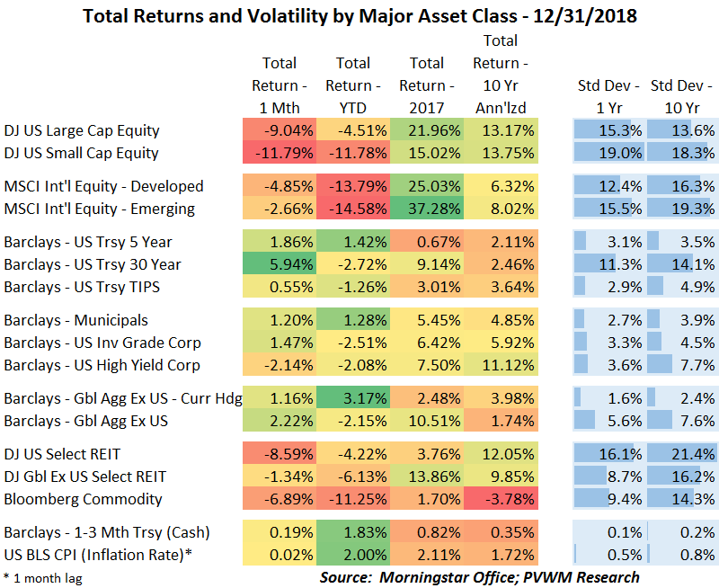The image size is (719, 588).
Task: Click the chart title text at top
Action: [x=359, y=15]
